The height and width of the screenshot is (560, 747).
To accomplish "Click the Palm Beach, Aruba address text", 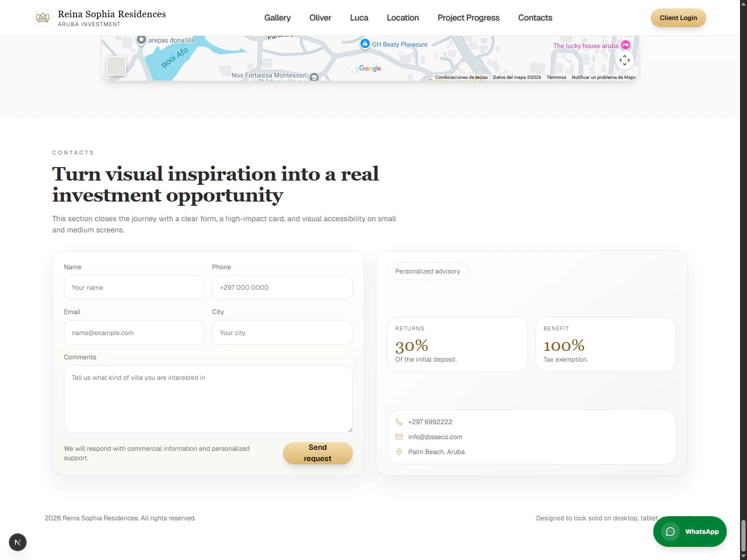I will 436,452.
